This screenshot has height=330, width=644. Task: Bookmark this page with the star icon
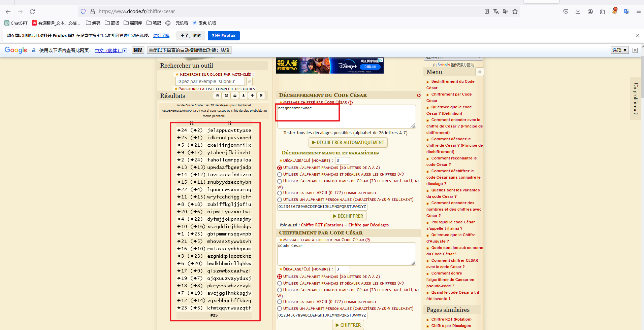tap(515, 11)
